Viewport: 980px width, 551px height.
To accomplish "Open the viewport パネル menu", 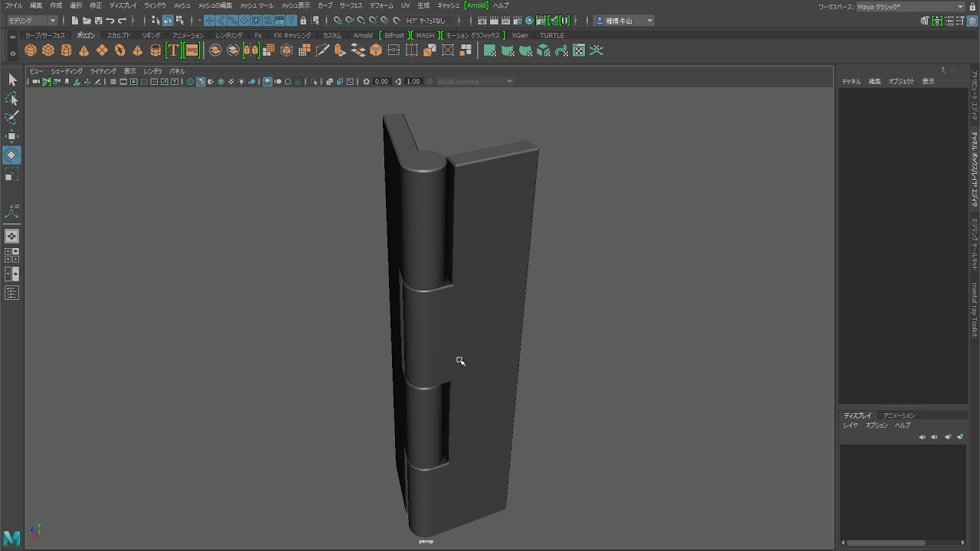I will [x=177, y=71].
